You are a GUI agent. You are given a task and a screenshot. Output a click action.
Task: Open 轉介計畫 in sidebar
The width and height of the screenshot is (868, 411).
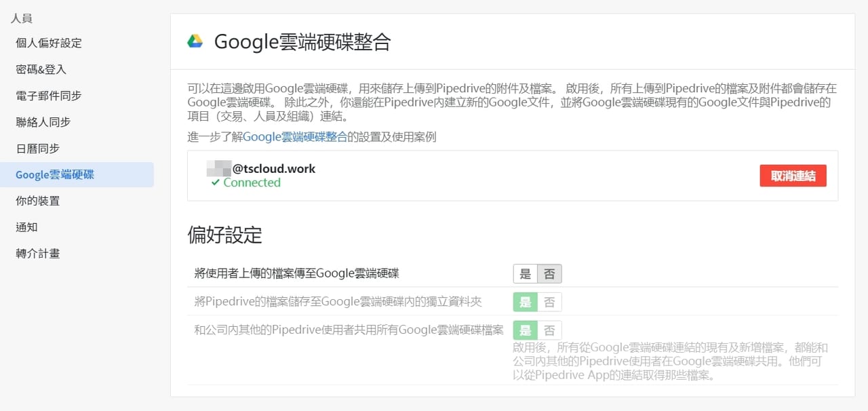coord(38,254)
